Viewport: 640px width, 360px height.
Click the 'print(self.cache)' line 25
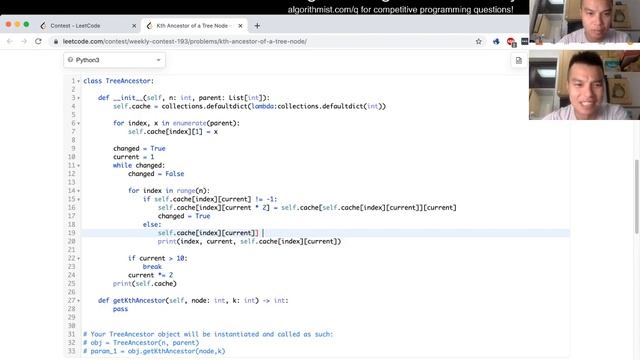(x=144, y=283)
